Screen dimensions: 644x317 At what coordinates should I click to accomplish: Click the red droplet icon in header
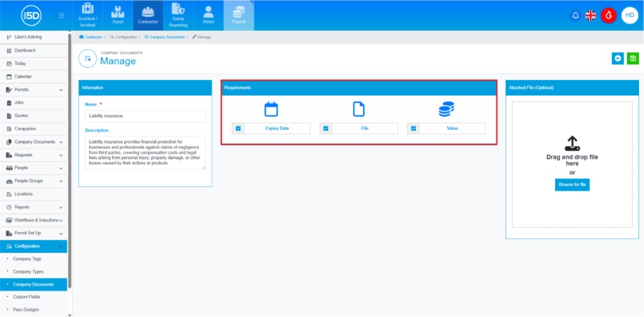pyautogui.click(x=608, y=15)
